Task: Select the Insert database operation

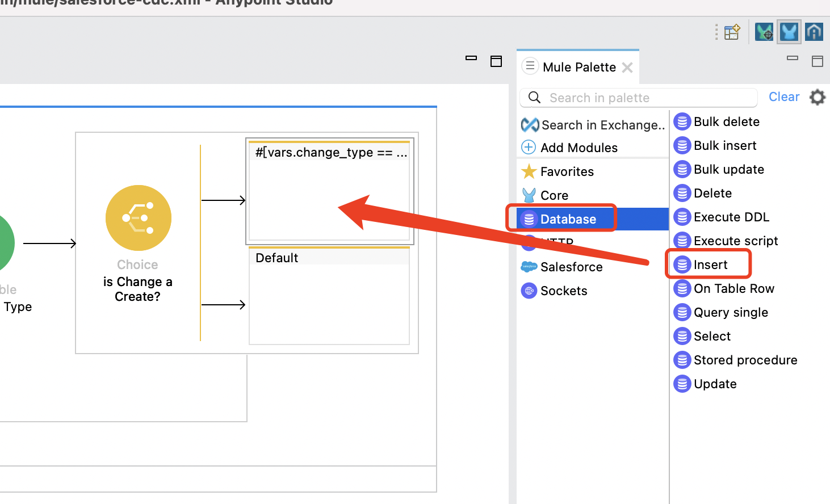Action: (x=701, y=264)
